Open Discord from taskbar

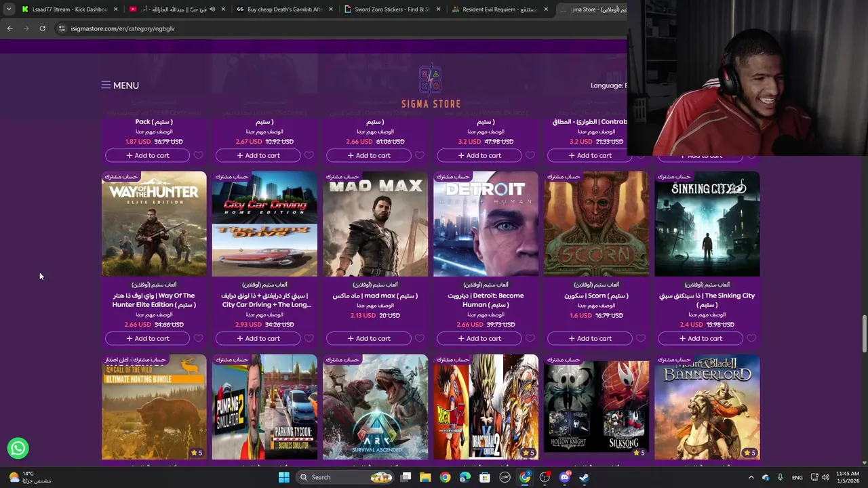pos(565,477)
